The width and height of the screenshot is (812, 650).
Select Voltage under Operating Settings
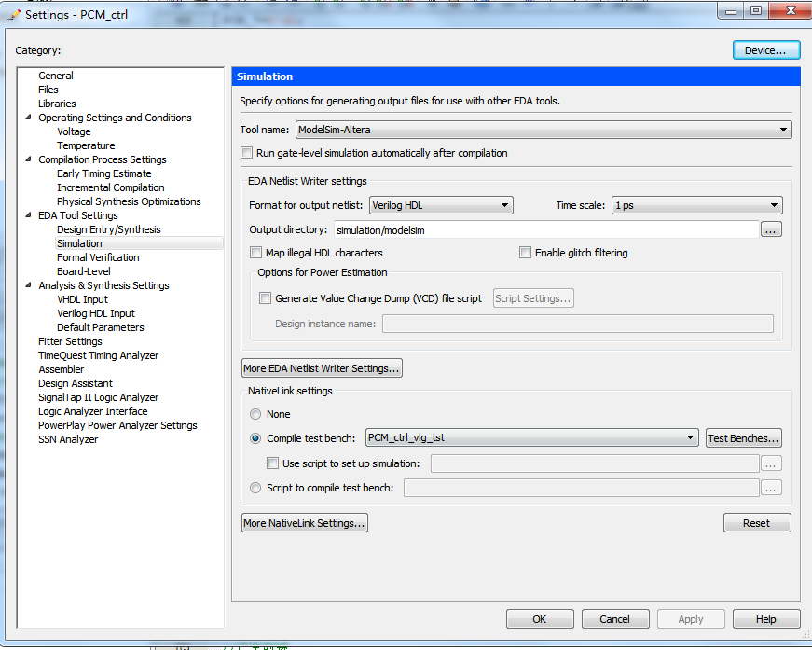coord(74,131)
